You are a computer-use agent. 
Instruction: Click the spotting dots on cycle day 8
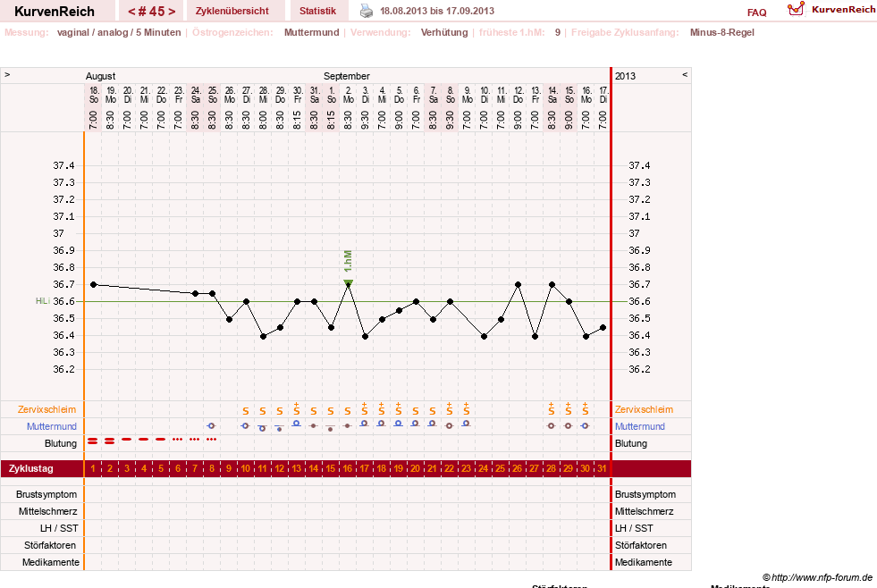211,440
